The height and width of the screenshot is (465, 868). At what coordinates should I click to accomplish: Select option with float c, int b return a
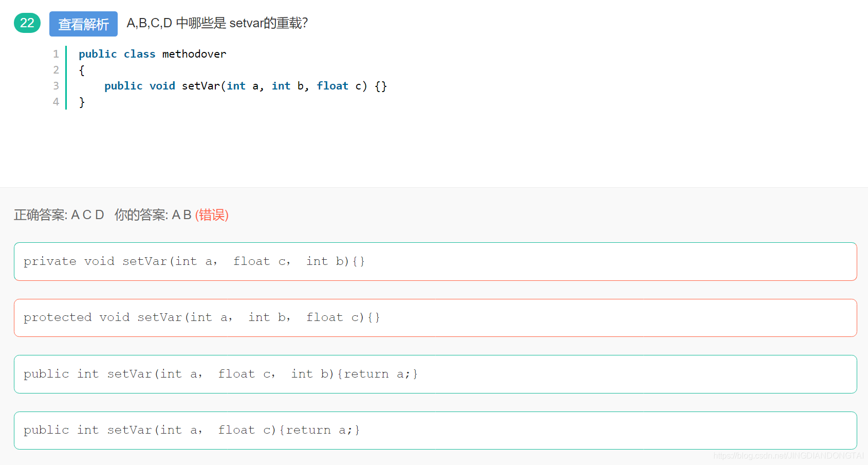pyautogui.click(x=435, y=374)
